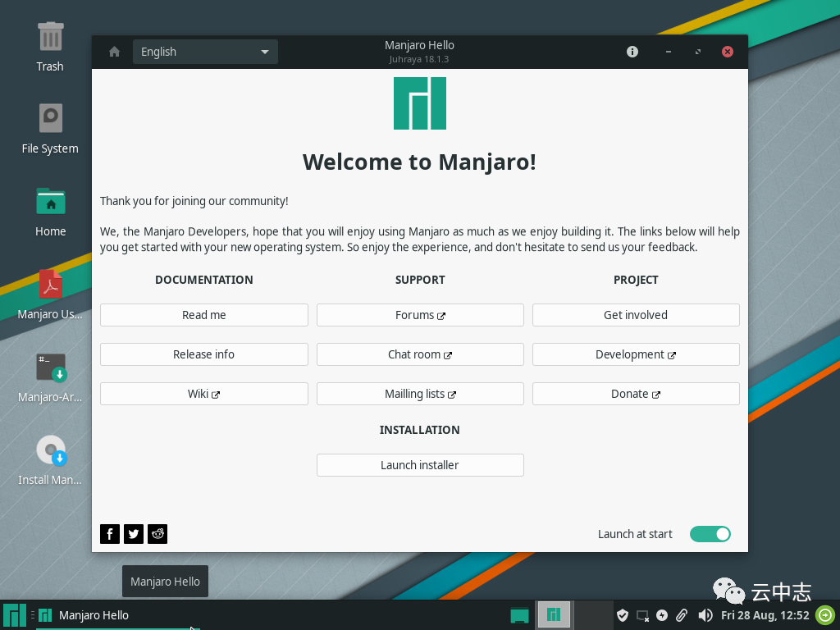Click Launch installer

coord(420,465)
